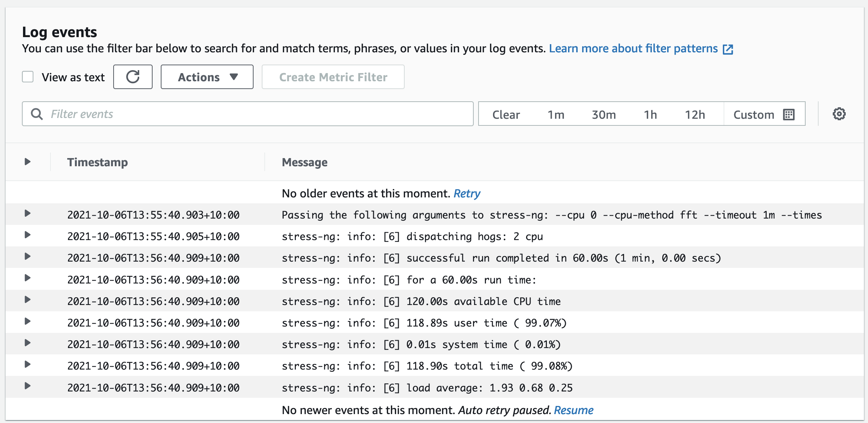Click message 'stress-ng: info: [6] dispatching hogs: 2 cpu'
868x423 pixels.
pyautogui.click(x=412, y=236)
